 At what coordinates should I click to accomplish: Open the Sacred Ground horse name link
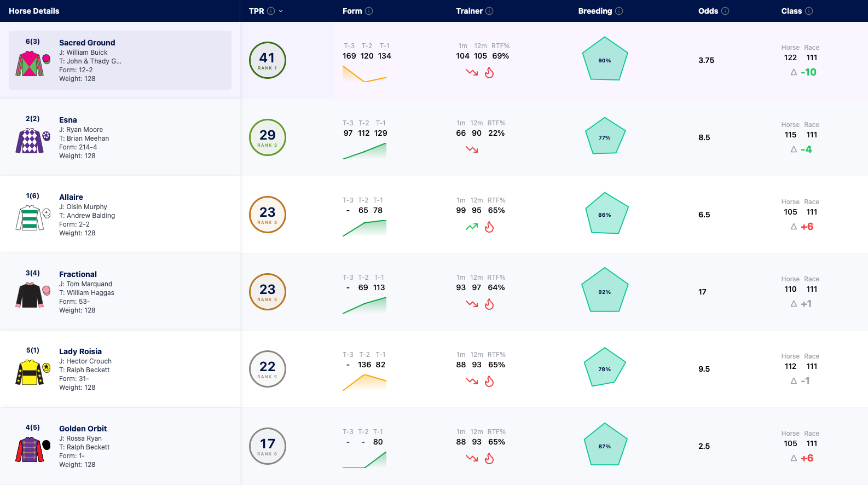tap(87, 43)
